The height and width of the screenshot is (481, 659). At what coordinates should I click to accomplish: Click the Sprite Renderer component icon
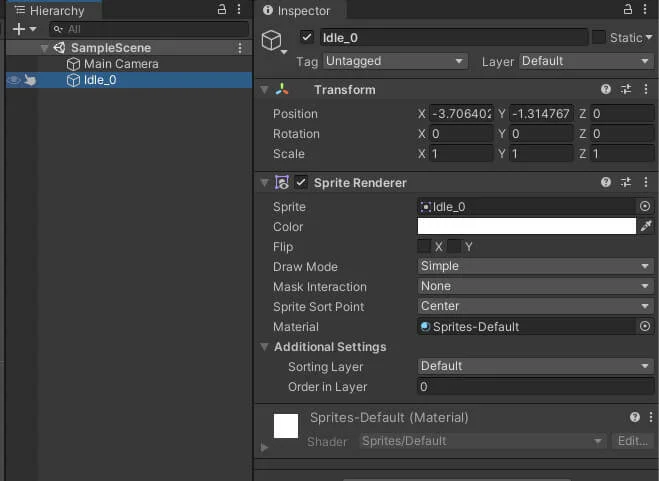coord(282,182)
